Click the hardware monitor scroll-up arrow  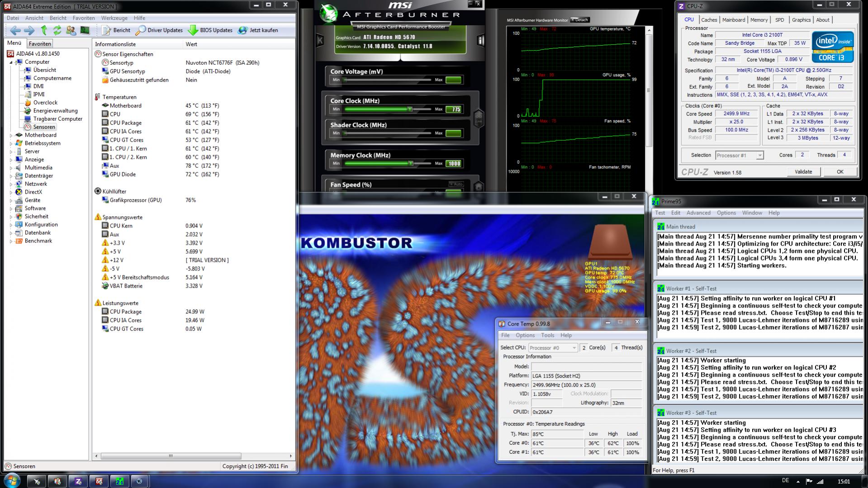pyautogui.click(x=649, y=31)
